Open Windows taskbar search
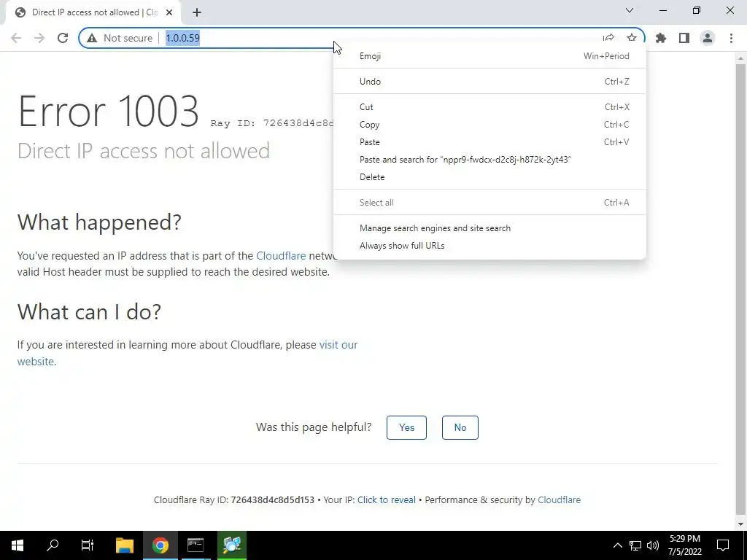This screenshot has width=747, height=560. click(53, 545)
